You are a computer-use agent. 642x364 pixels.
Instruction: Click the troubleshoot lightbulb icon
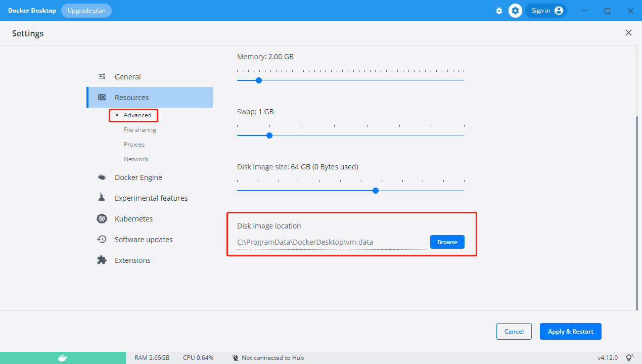point(630,357)
